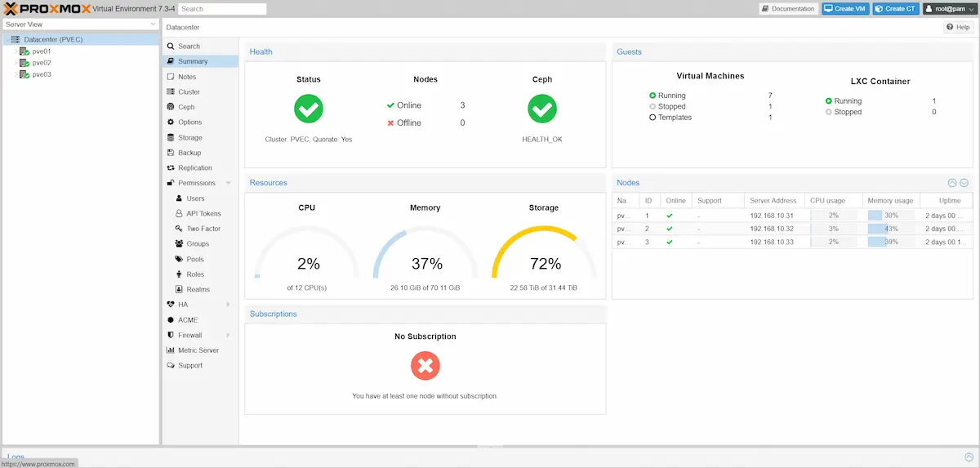
Task: Click the ACME certificate icon
Action: pyautogui.click(x=171, y=320)
